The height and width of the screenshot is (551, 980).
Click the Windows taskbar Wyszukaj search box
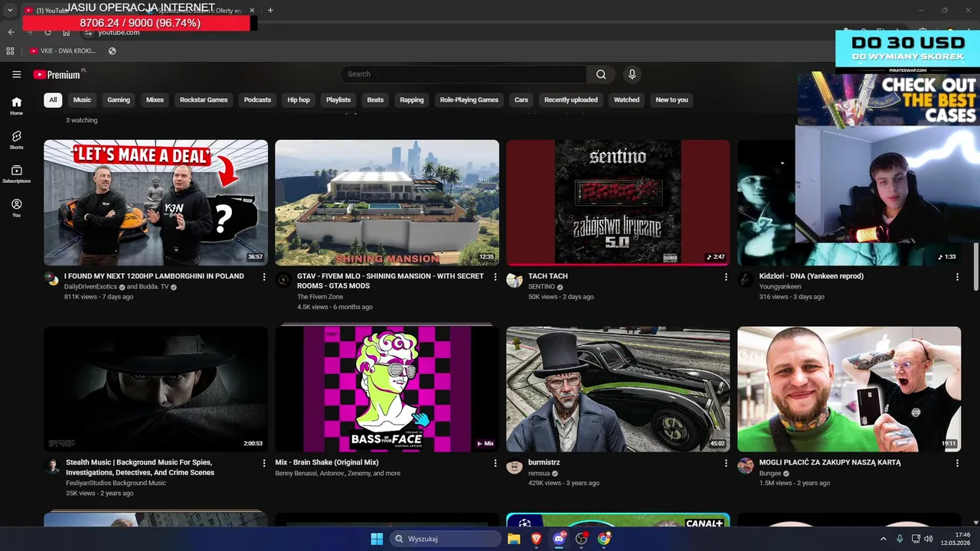tap(446, 539)
